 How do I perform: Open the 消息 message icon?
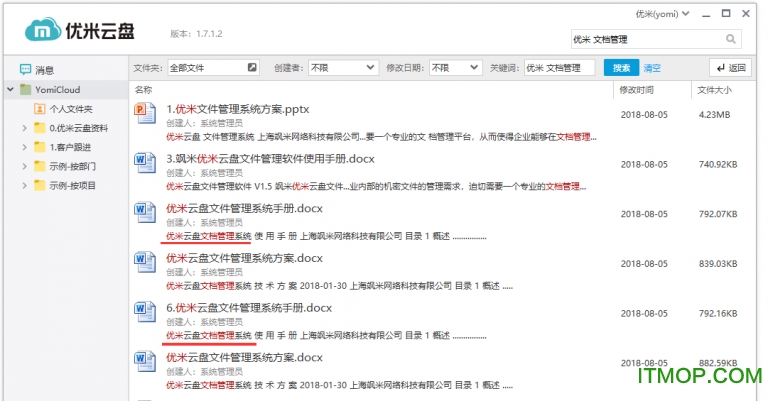pyautogui.click(x=25, y=70)
